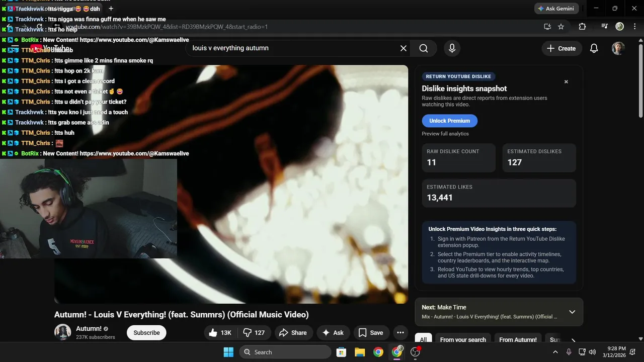Image resolution: width=644 pixels, height=362 pixels.
Task: Click Preview full analytics link
Action: point(445,134)
